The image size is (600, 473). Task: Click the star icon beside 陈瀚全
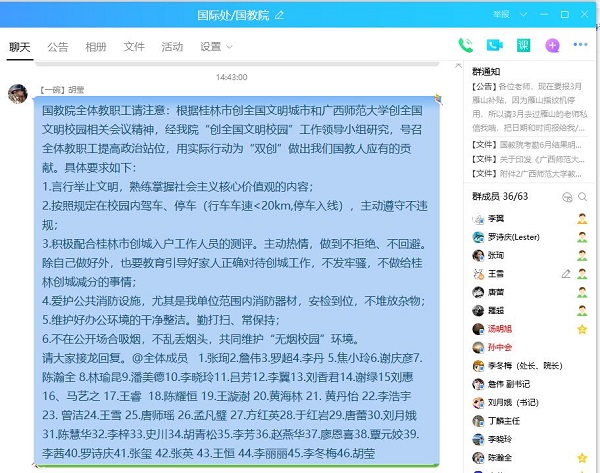(582, 457)
